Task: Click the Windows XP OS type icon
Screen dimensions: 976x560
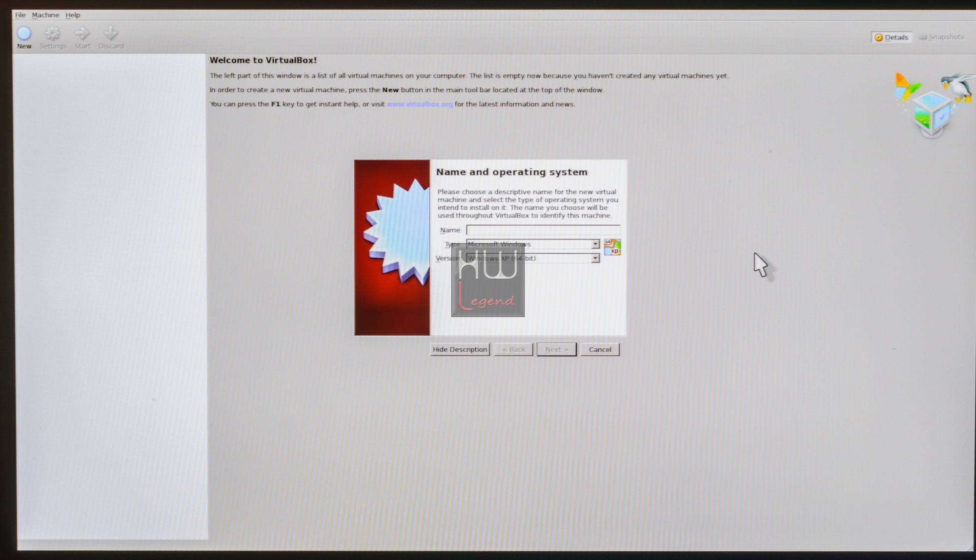Action: 612,247
